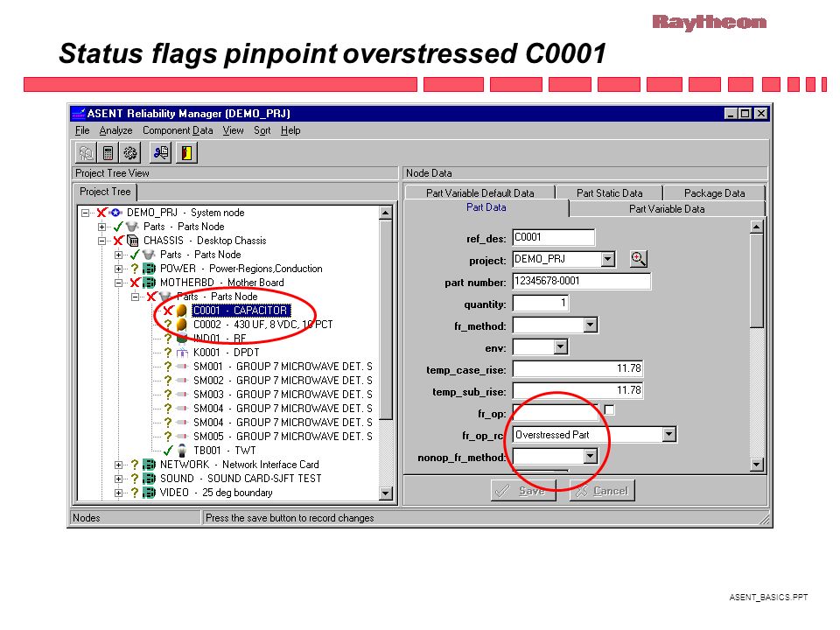
Task: Click the quantity input field
Action: [x=541, y=304]
